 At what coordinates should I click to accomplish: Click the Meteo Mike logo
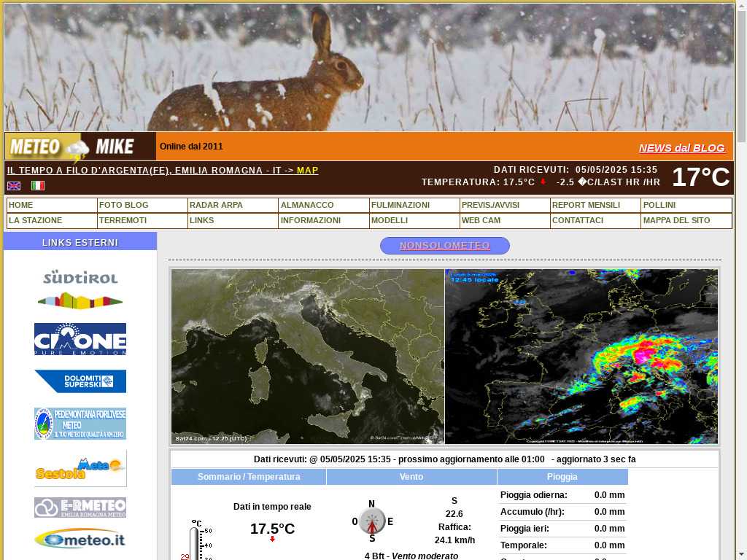click(x=80, y=147)
